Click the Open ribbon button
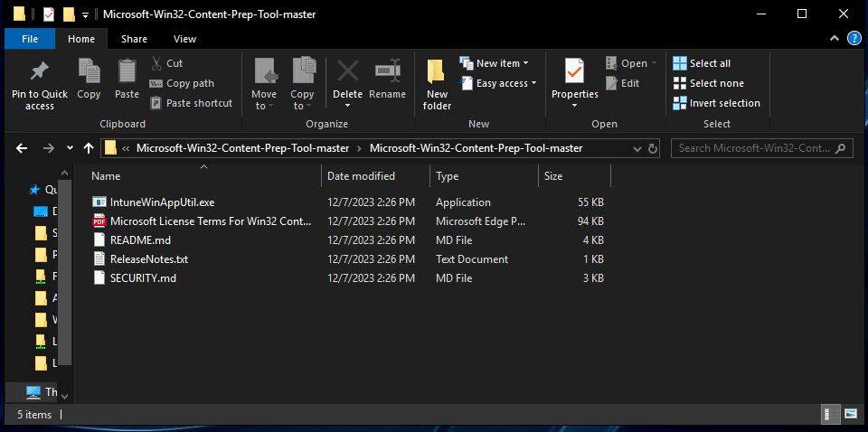868x432 pixels. coord(631,63)
